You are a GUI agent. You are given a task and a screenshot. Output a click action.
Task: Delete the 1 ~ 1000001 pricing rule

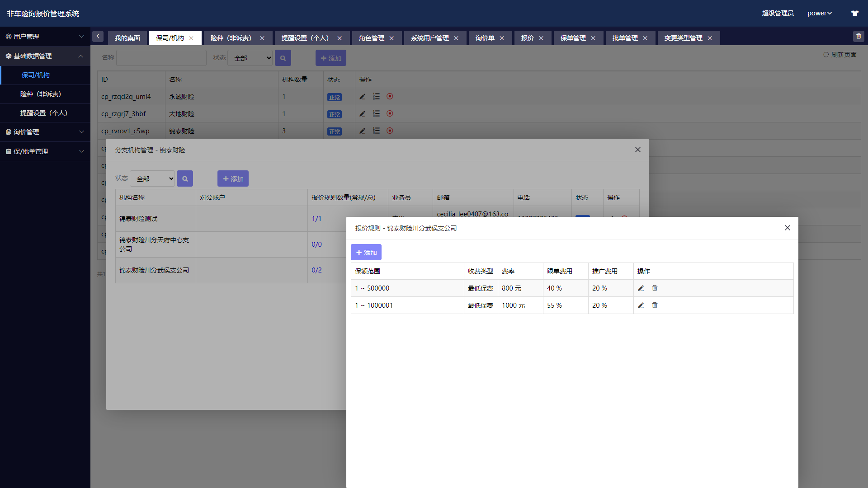point(655,305)
